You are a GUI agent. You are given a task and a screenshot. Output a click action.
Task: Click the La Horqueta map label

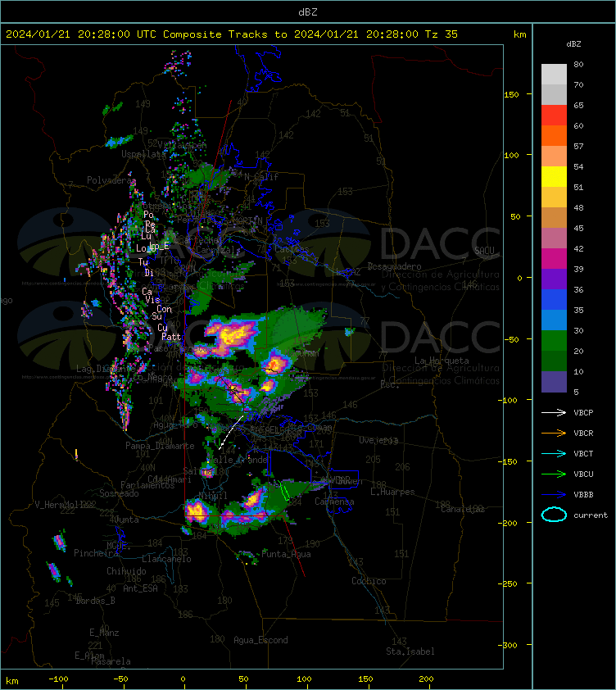442,361
